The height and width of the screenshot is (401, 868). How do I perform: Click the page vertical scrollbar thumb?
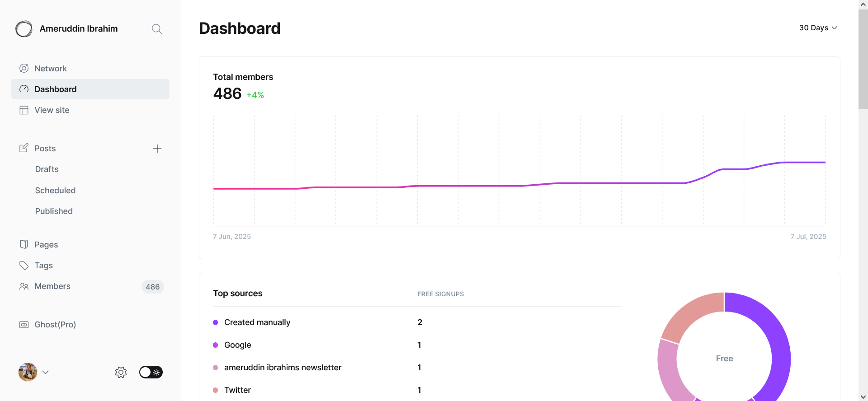click(x=863, y=59)
